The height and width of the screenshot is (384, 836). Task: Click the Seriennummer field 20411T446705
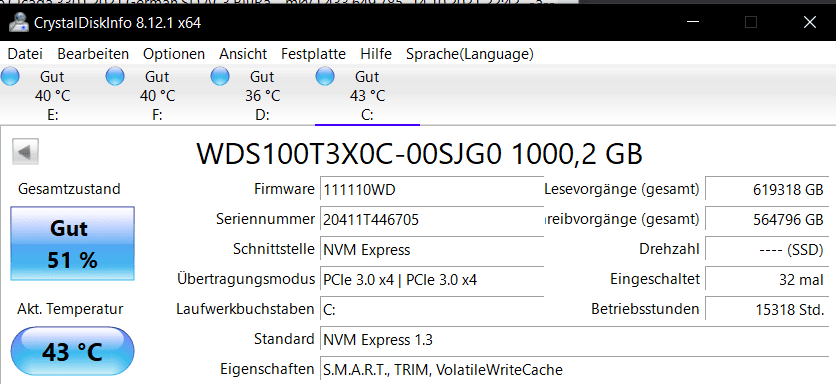pyautogui.click(x=432, y=219)
